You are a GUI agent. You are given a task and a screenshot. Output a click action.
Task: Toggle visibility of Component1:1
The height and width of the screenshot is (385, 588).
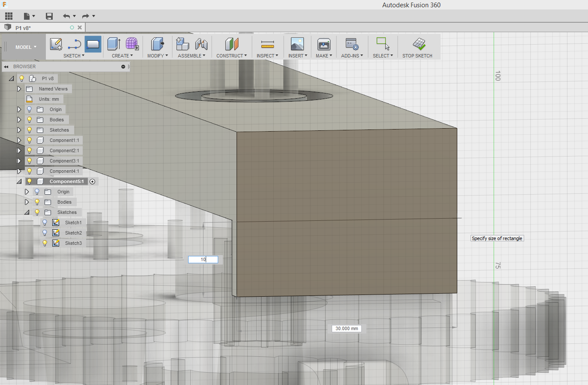30,140
